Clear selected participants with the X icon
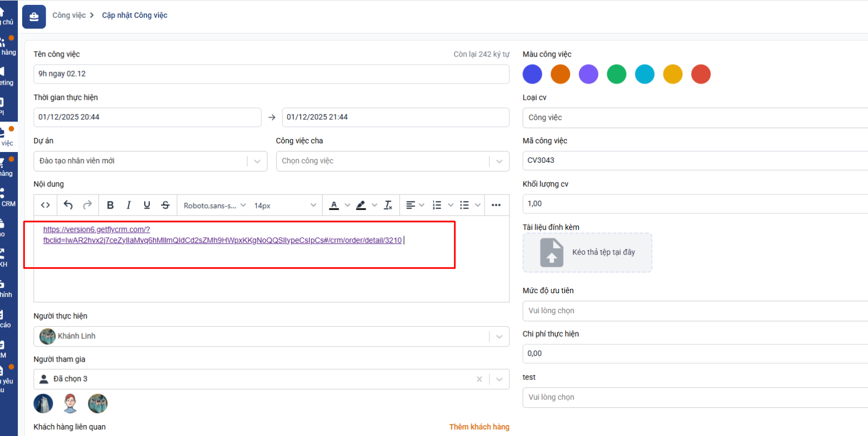 pos(479,380)
